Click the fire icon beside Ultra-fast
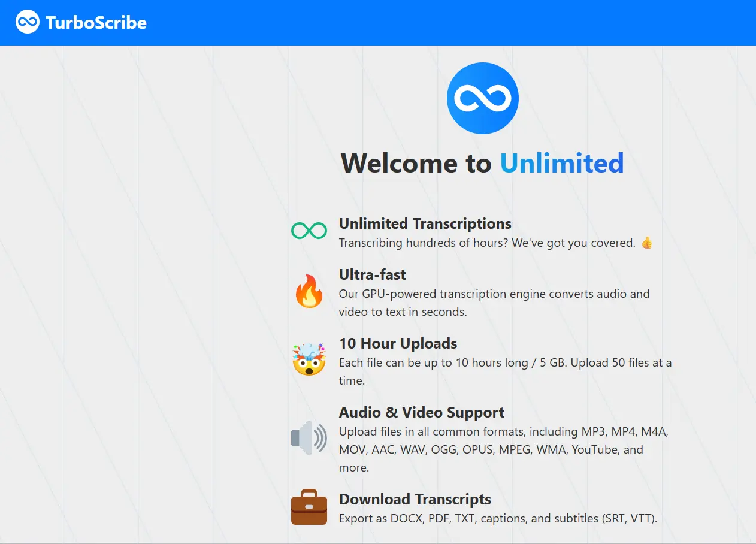 point(309,291)
